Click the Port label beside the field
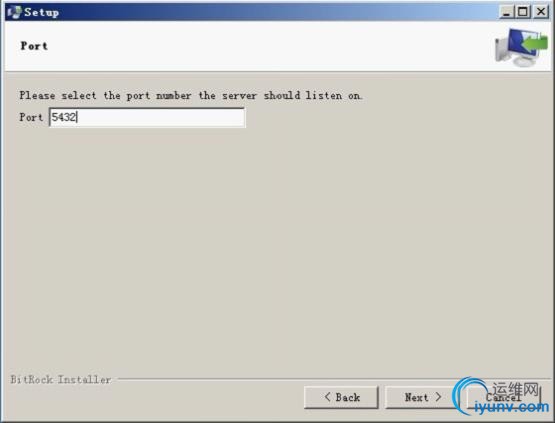This screenshot has height=423, width=555. (31, 117)
